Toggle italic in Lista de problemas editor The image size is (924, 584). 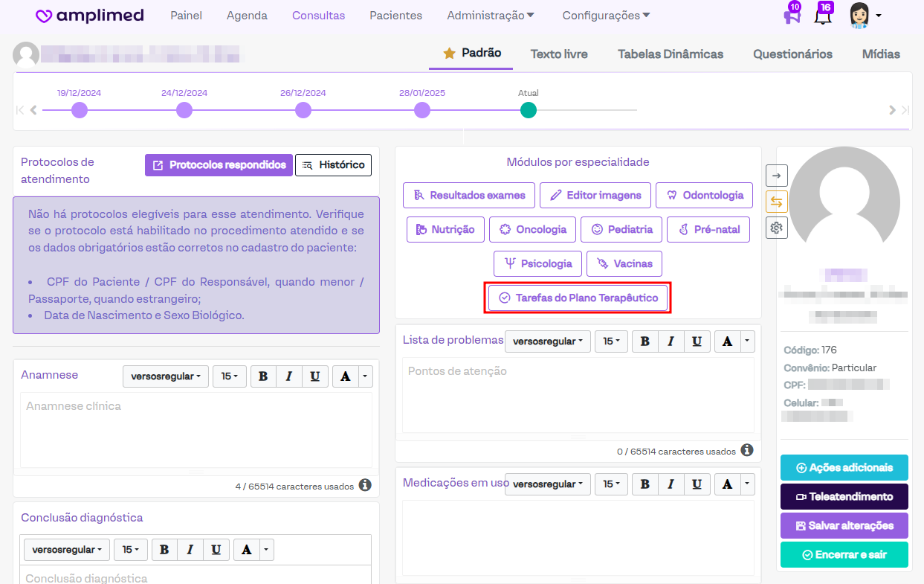(671, 341)
